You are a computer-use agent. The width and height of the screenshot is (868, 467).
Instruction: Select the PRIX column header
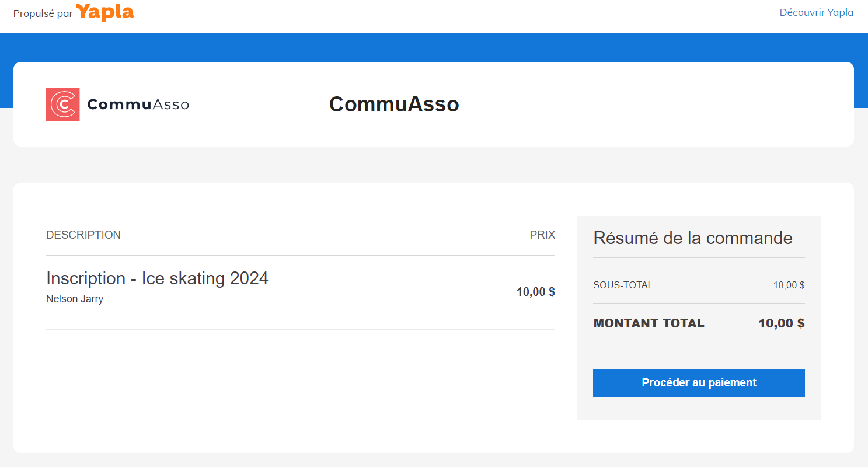[542, 235]
